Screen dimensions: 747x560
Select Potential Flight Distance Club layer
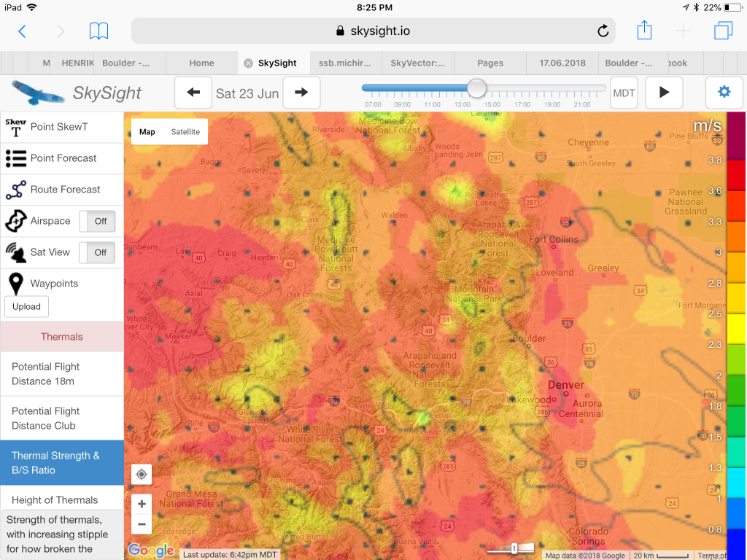62,418
